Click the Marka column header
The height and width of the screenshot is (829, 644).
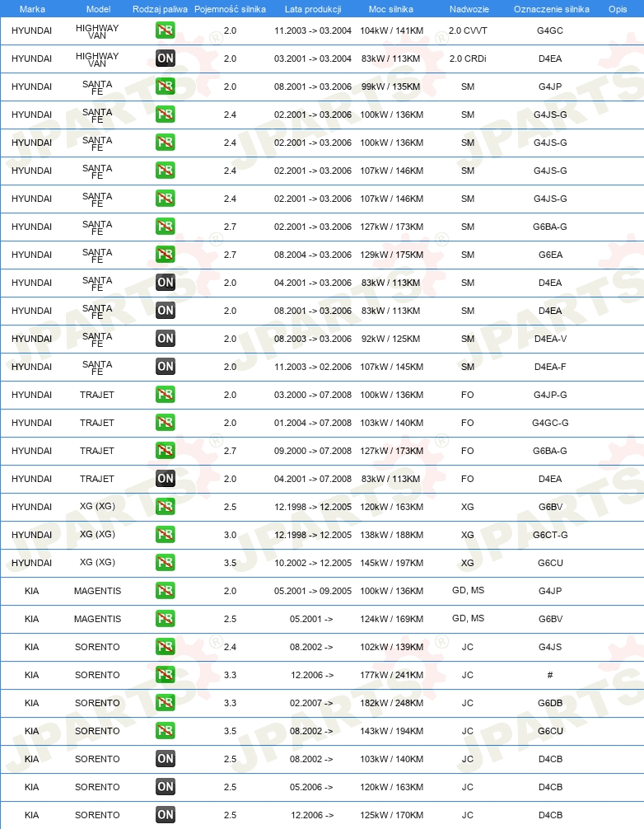click(x=32, y=9)
